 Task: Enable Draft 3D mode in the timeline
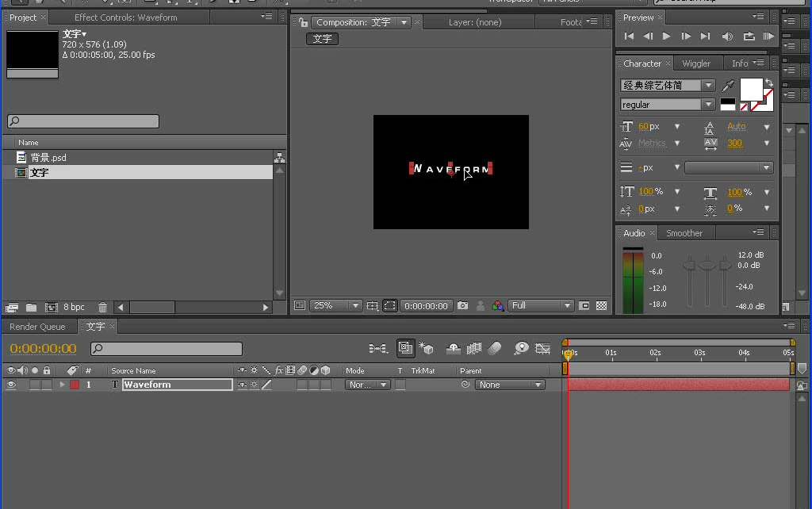(x=427, y=349)
